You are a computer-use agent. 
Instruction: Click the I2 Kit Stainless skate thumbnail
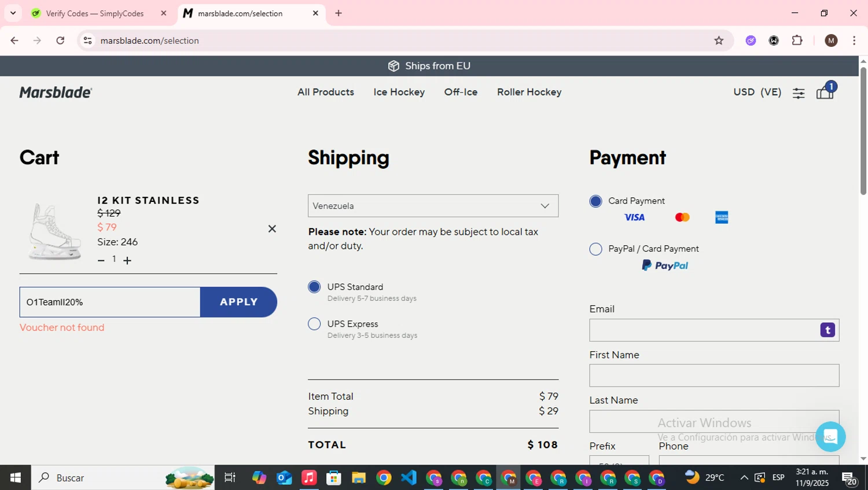click(55, 231)
